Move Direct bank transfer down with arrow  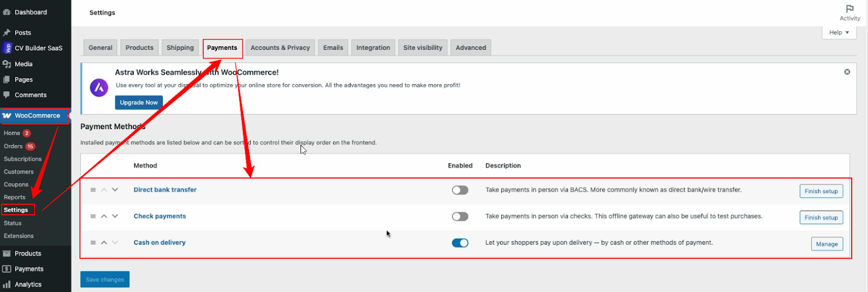point(115,189)
